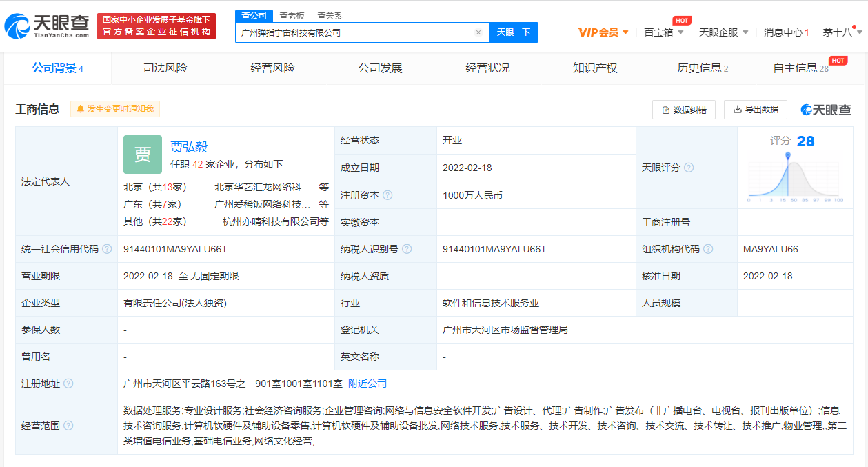Click the TianYanCha logo

click(47, 26)
